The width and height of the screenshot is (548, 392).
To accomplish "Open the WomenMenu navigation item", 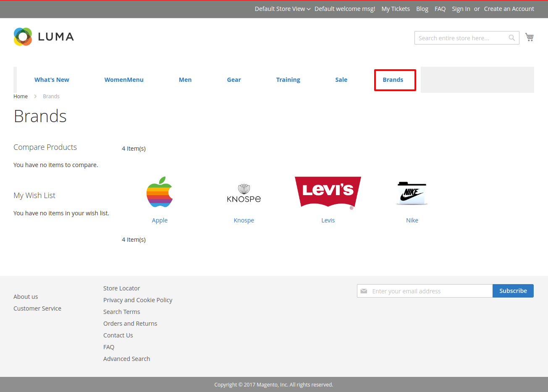I will coord(124,80).
